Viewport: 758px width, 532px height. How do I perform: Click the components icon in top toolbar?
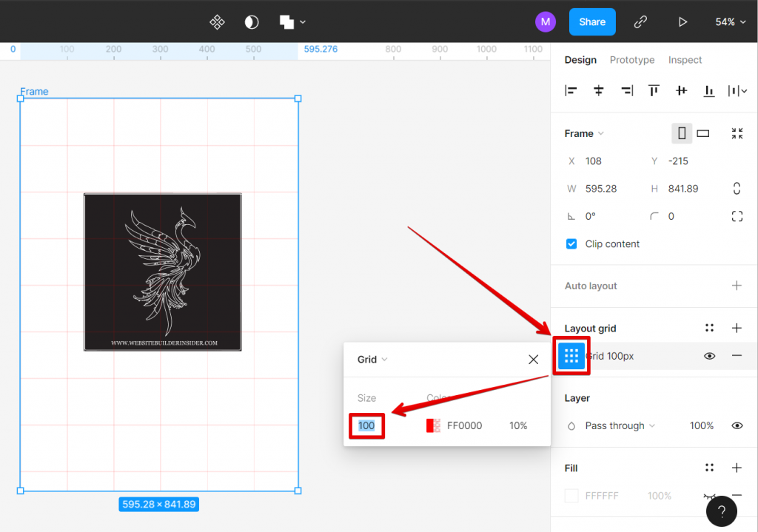[x=217, y=22]
